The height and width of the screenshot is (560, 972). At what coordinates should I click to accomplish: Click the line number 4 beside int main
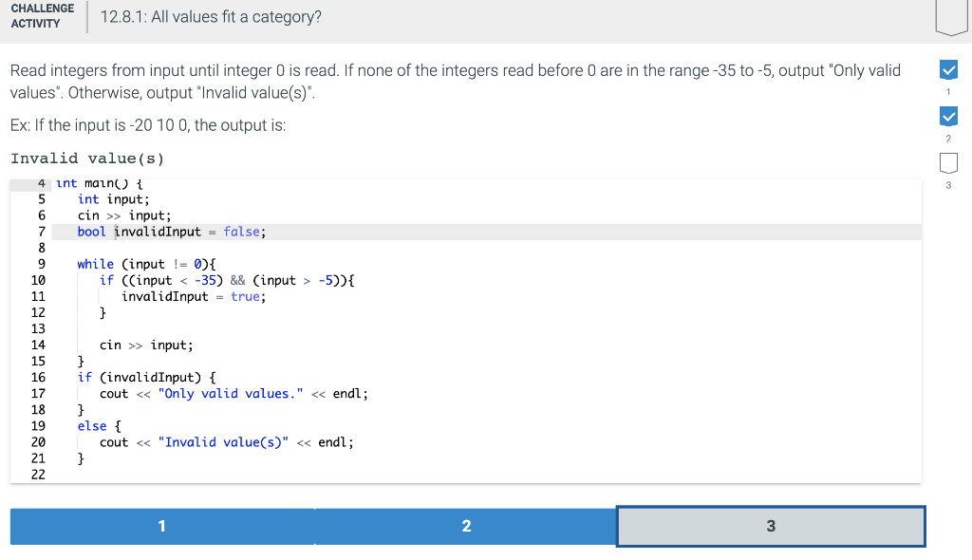click(41, 182)
